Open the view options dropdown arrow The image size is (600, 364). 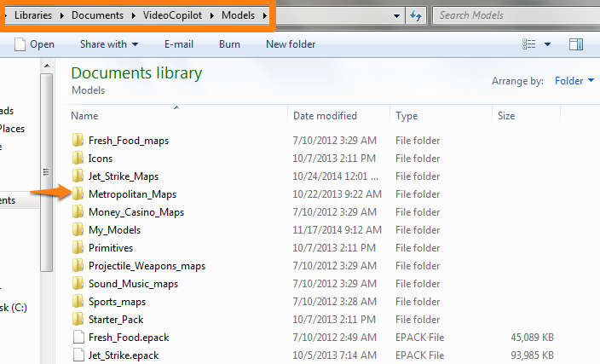tap(547, 44)
